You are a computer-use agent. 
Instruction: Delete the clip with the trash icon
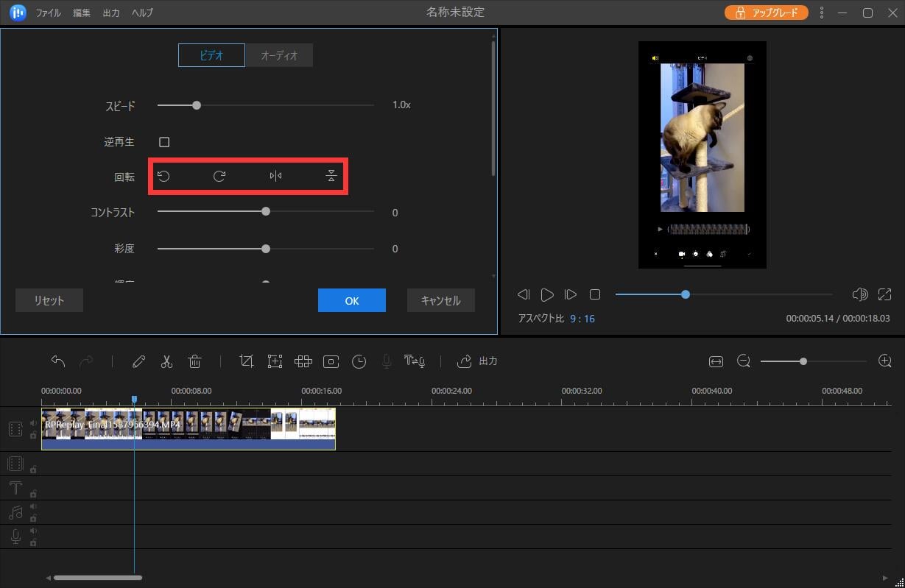click(194, 361)
